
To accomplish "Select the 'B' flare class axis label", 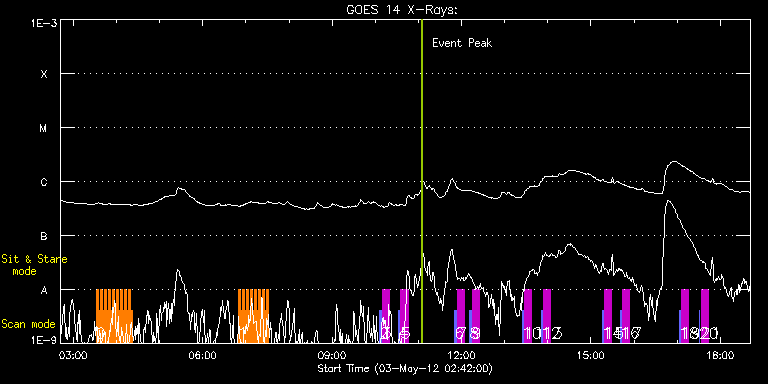I will click(44, 236).
